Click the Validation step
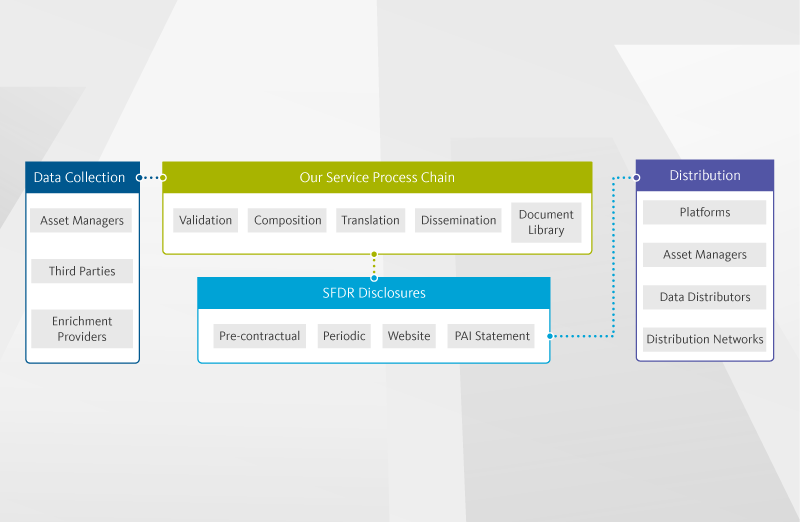 [206, 220]
